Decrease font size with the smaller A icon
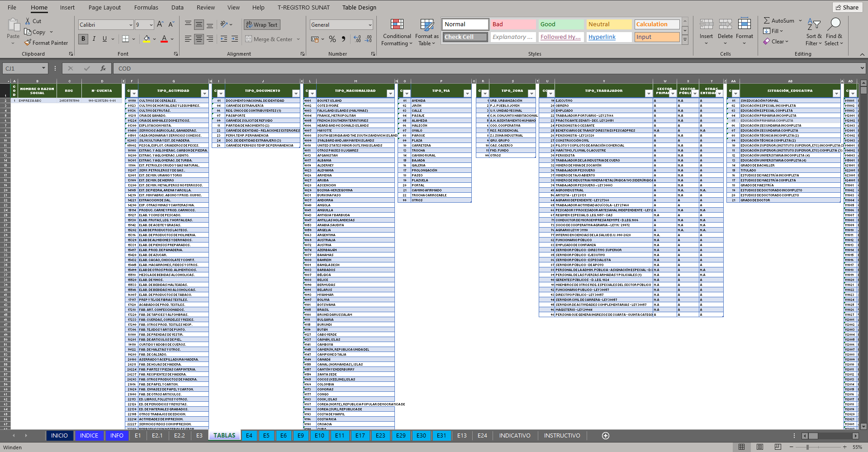 [x=171, y=24]
